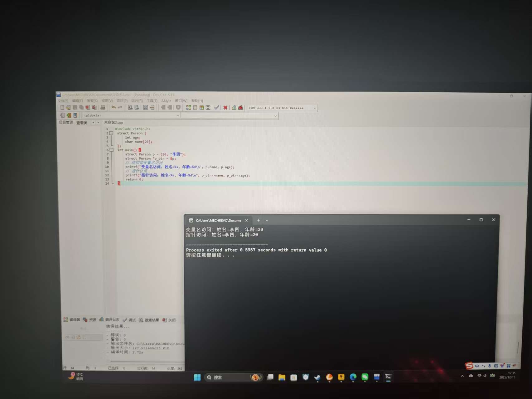Image resolution: width=532 pixels, height=399 pixels.
Task: Click the green arrow icon in second toolbar row
Action: 69,115
